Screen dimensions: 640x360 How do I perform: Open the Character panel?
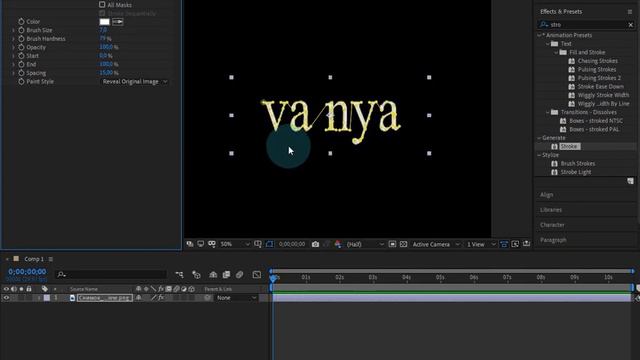552,225
